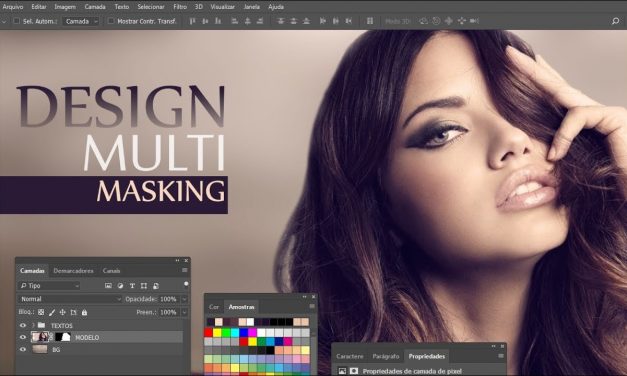Click the 3D pan mode icon
Viewport: 627px width, 376px height.
[449, 21]
